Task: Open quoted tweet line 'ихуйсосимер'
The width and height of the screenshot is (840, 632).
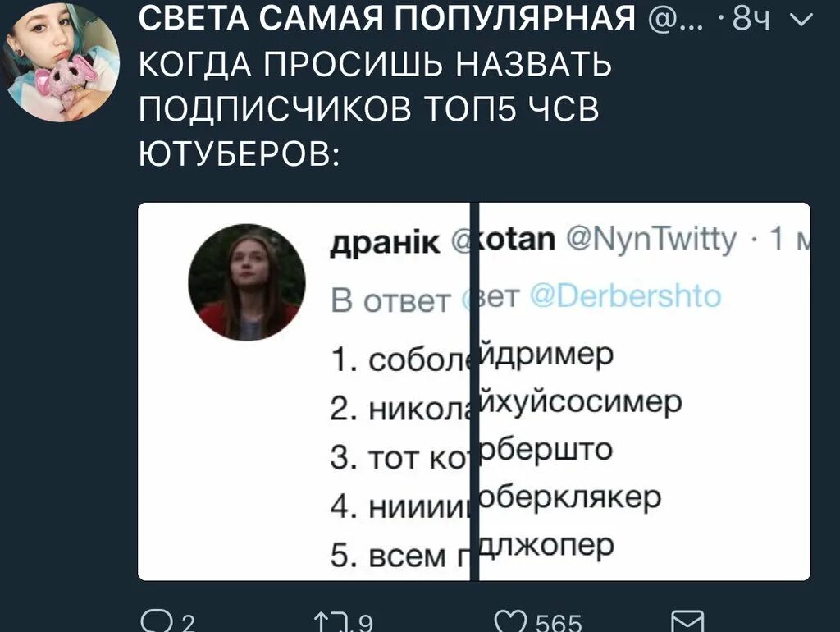Action: pyautogui.click(x=580, y=402)
